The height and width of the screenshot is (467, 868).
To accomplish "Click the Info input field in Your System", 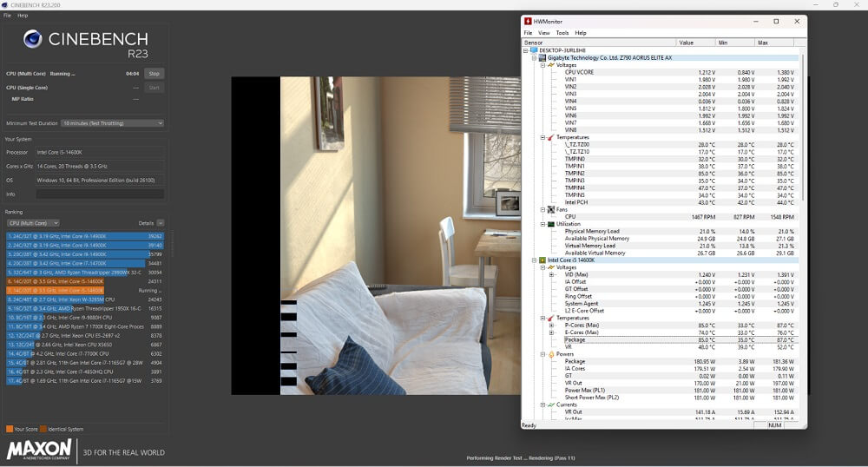I will 99,194.
